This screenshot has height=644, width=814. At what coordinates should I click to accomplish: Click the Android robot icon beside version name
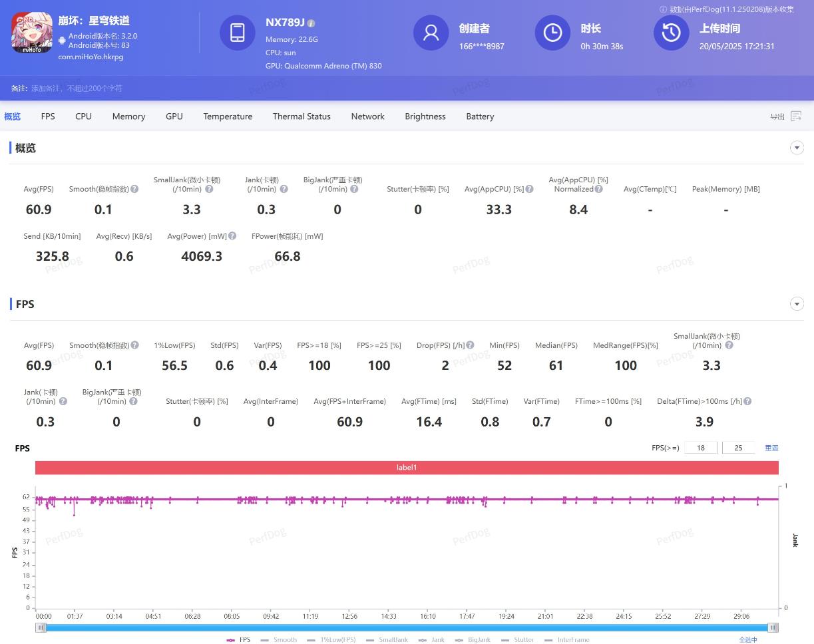[x=62, y=41]
